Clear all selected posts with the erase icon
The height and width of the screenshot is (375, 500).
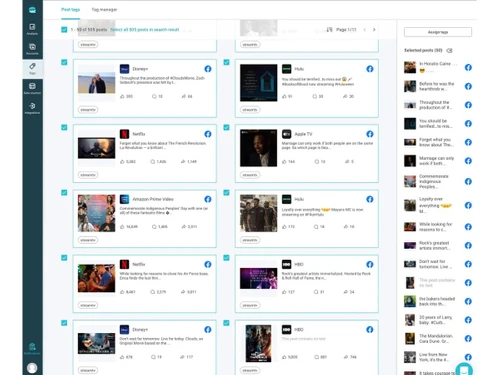(449, 50)
